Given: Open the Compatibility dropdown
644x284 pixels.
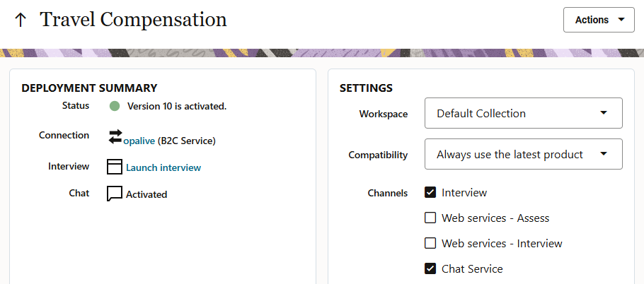Looking at the screenshot, I should click(523, 154).
